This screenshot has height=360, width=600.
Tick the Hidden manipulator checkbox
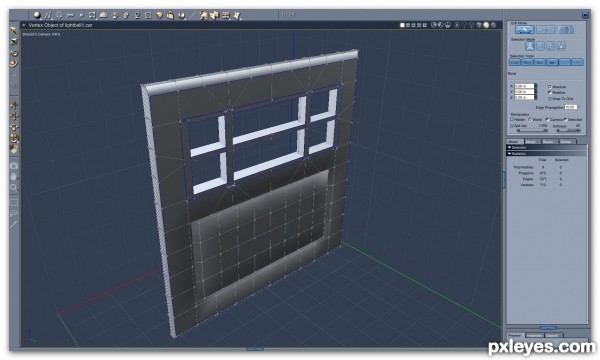(511, 119)
